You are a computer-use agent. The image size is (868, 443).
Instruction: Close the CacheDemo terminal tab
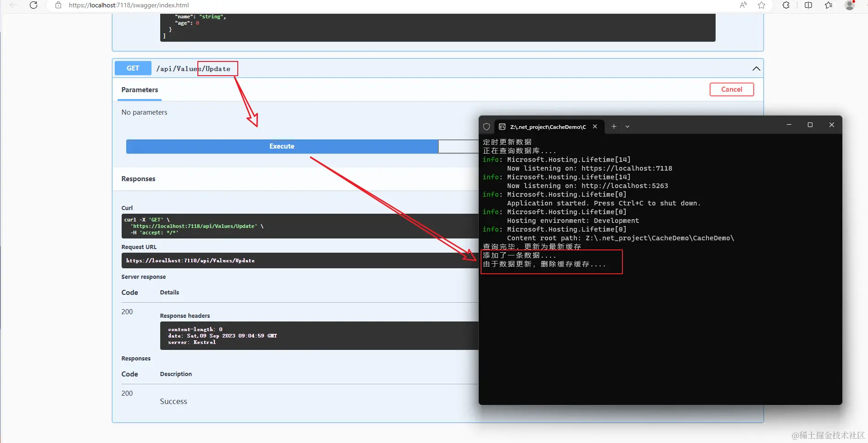pos(595,127)
